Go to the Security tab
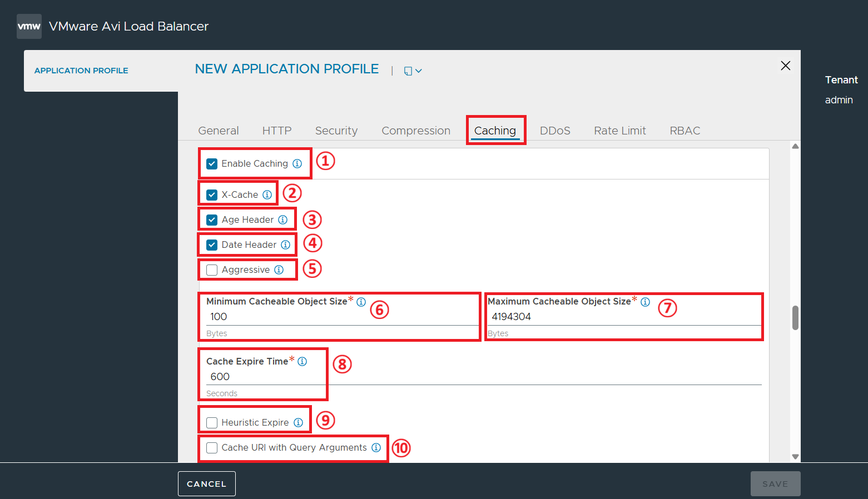The height and width of the screenshot is (499, 868). click(336, 131)
